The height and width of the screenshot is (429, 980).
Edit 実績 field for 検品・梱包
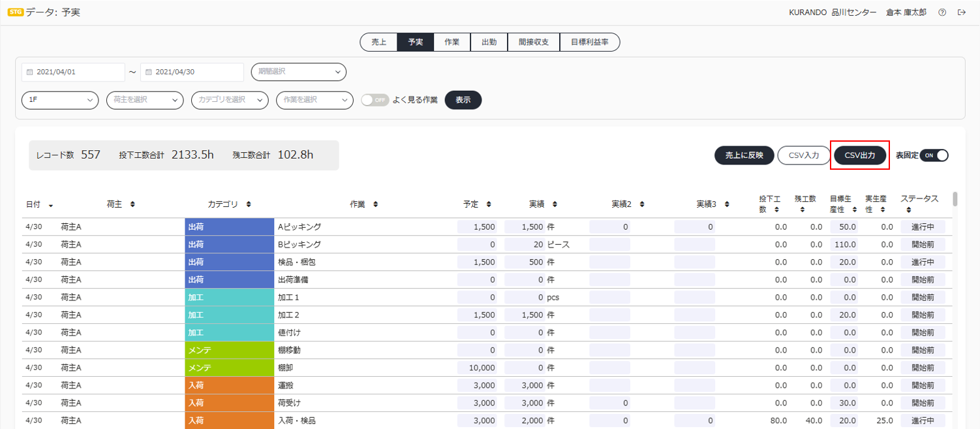(525, 262)
